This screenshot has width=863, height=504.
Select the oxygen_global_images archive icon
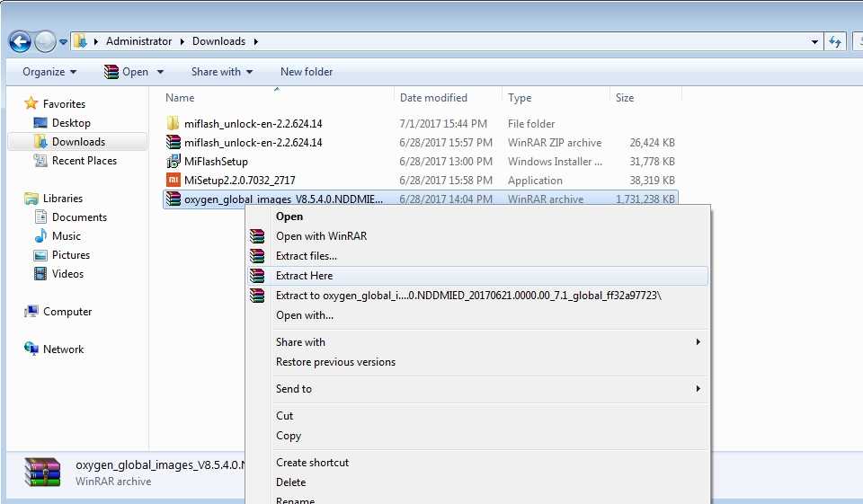click(x=173, y=199)
